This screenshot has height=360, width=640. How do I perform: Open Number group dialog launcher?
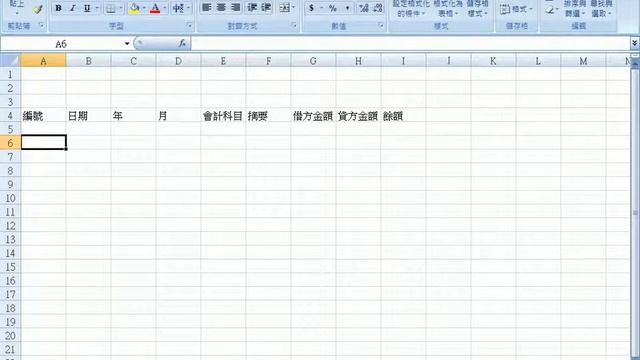(x=381, y=25)
